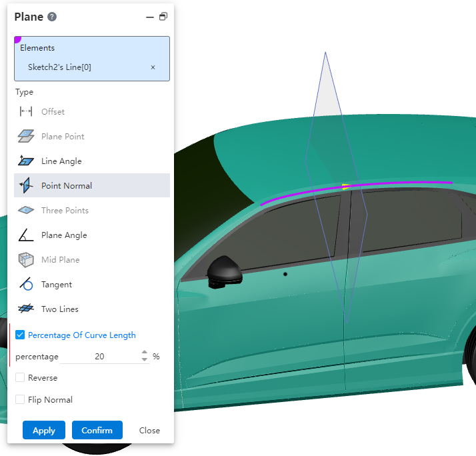
Task: Select the Point Normal type icon
Action: tap(26, 185)
